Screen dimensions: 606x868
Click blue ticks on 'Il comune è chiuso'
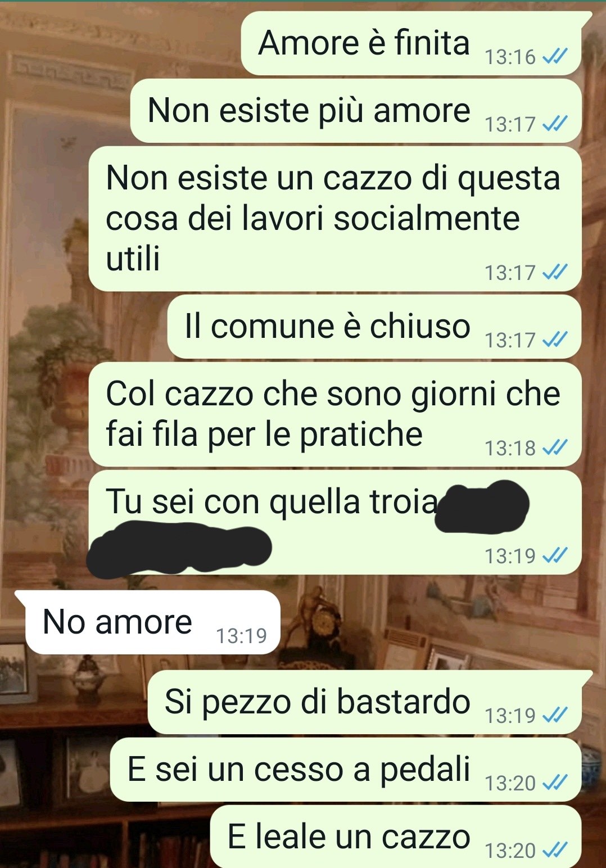[555, 340]
